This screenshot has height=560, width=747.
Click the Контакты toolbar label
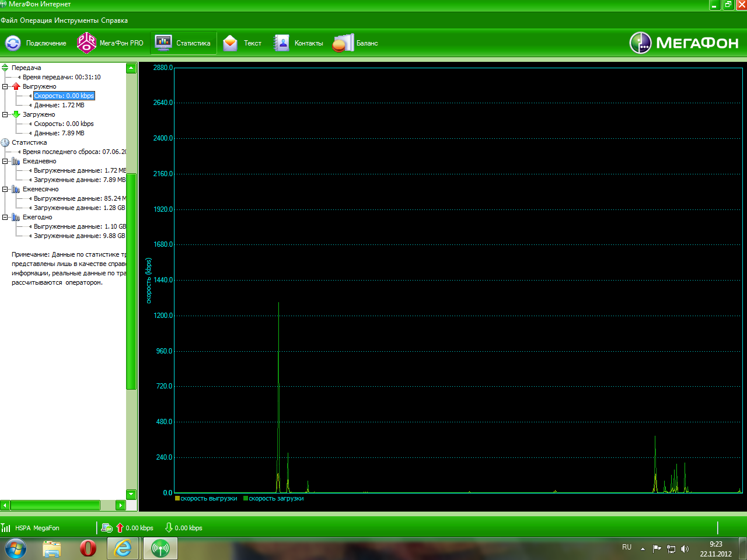click(x=309, y=43)
